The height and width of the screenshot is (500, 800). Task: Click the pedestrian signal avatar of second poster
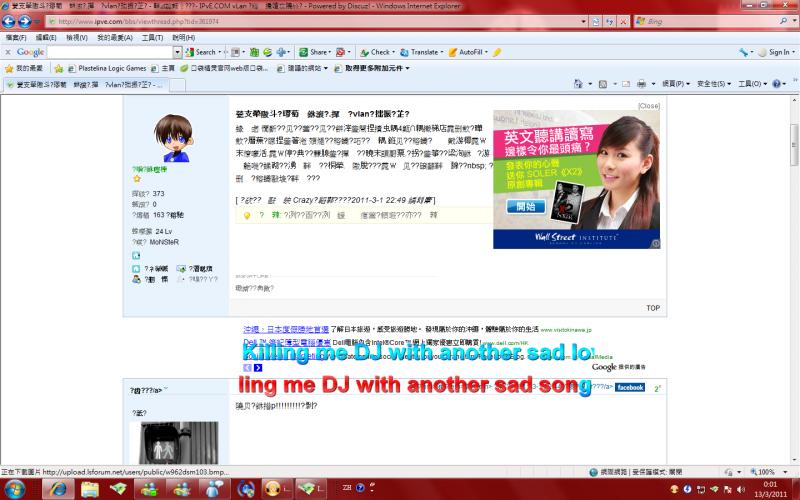point(173,442)
